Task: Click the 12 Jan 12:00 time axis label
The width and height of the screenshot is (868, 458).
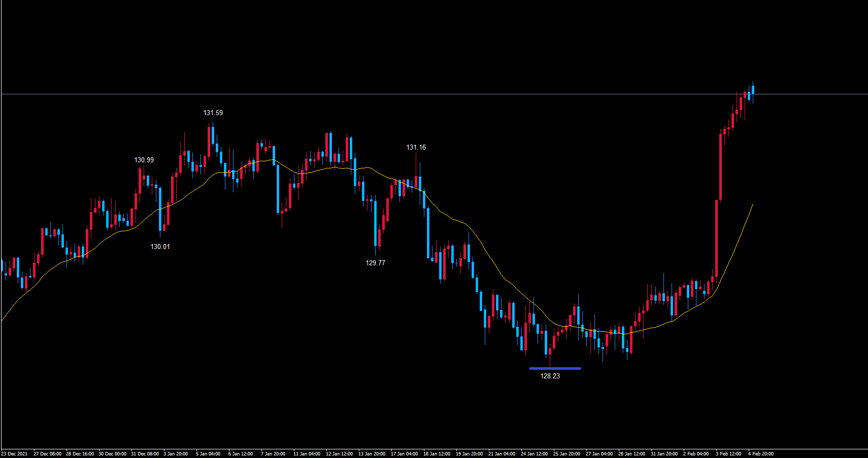Action: click(339, 453)
